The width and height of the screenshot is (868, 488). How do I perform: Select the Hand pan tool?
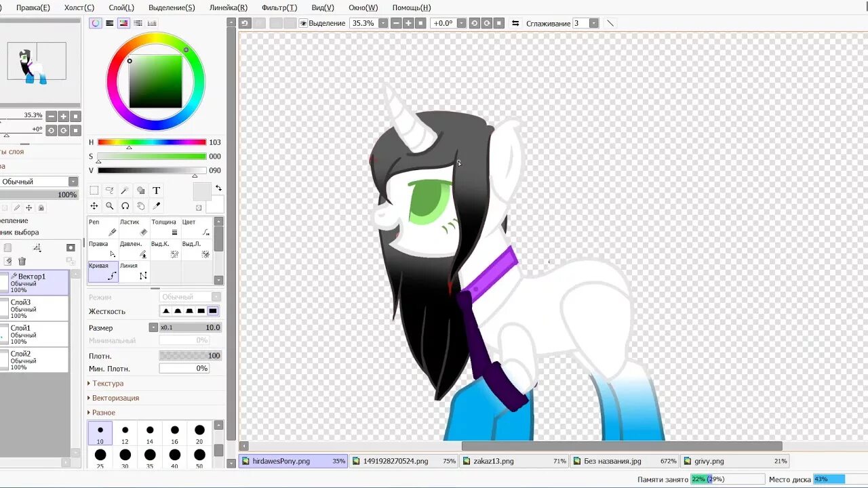coord(140,206)
